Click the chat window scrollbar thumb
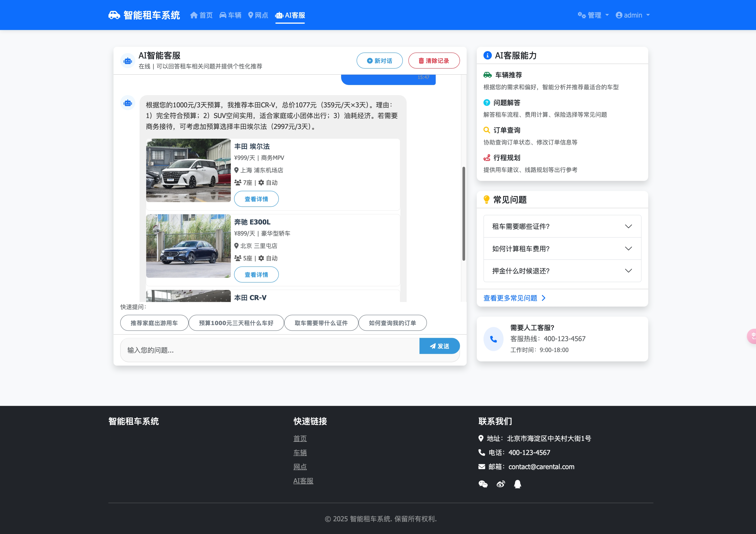This screenshot has width=756, height=534. (464, 214)
